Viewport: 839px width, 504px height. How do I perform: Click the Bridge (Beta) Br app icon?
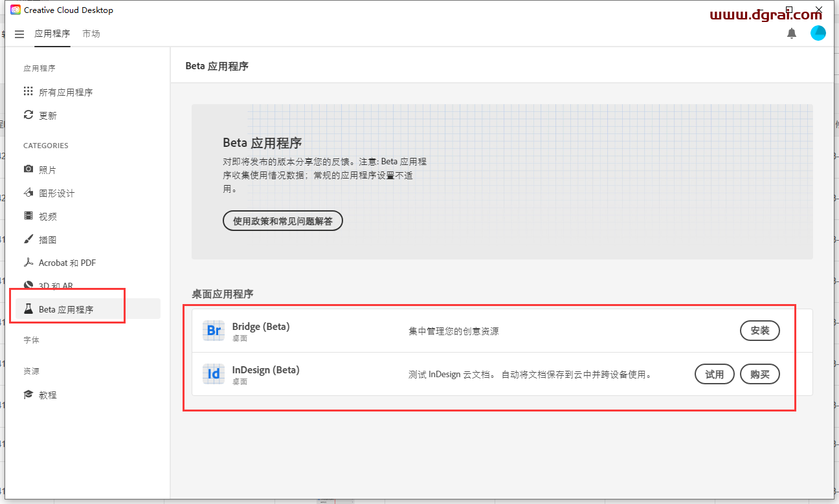213,331
